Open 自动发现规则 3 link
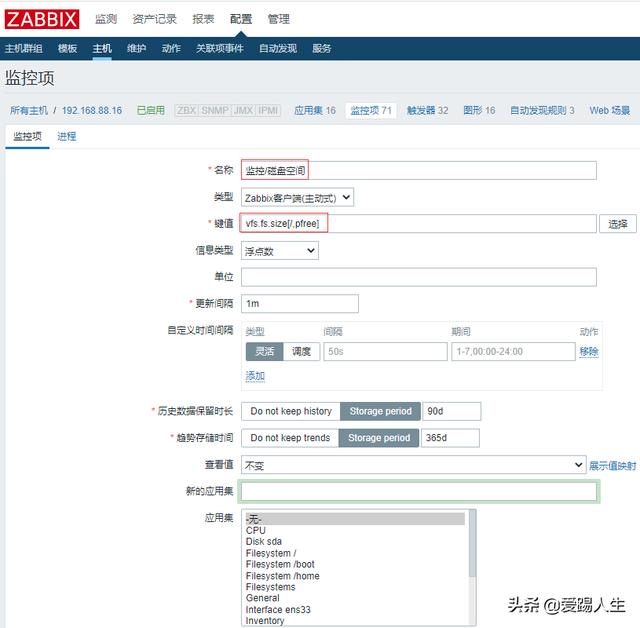The image size is (640, 628). tap(542, 110)
